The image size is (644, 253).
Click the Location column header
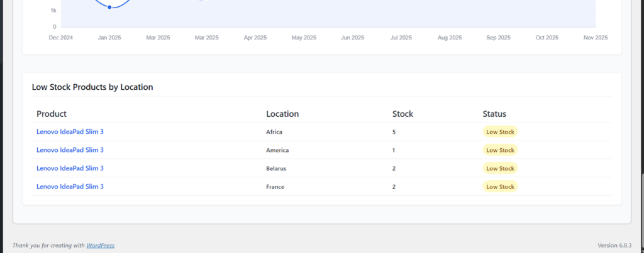282,114
